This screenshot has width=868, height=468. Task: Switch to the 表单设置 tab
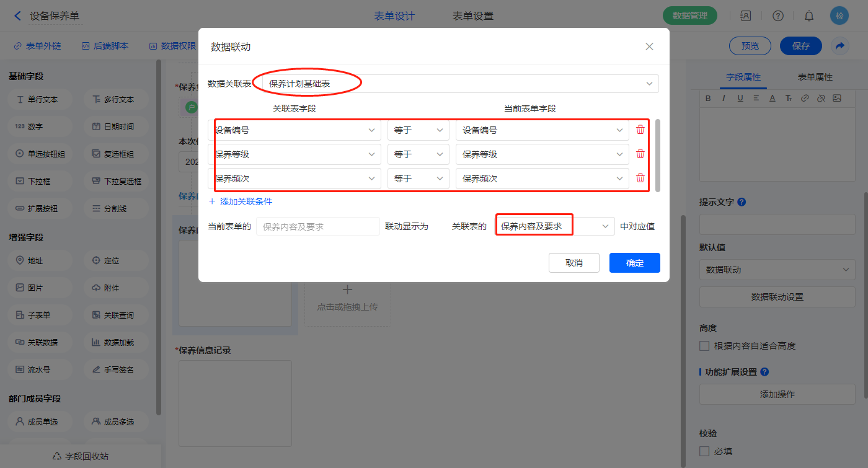[x=473, y=16]
